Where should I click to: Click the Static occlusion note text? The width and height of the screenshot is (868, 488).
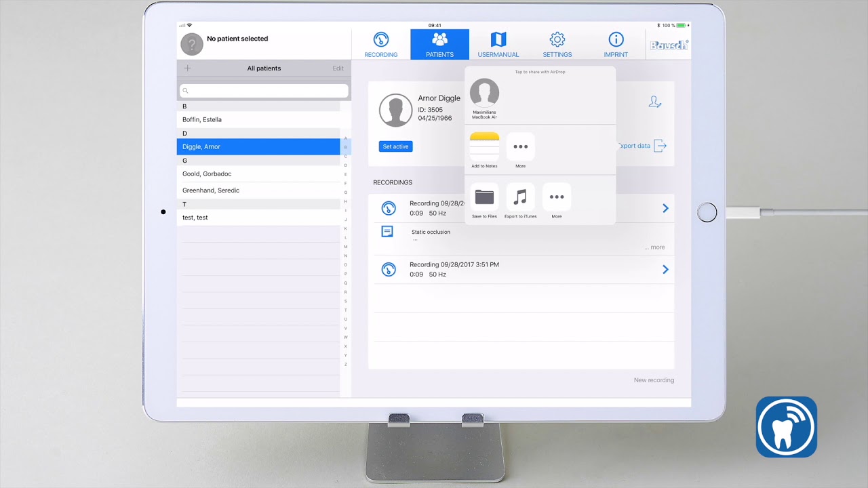click(x=431, y=232)
